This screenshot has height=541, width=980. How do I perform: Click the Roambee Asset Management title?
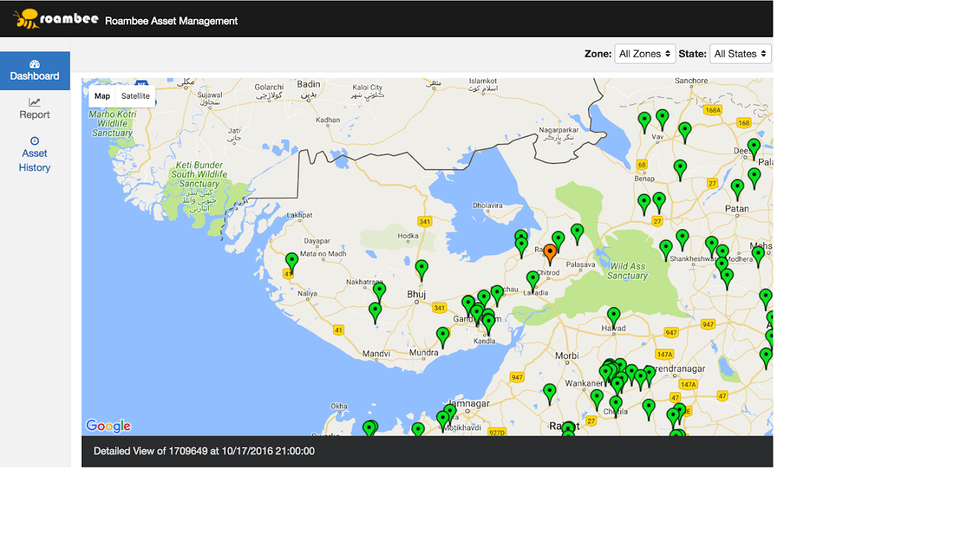tap(171, 21)
